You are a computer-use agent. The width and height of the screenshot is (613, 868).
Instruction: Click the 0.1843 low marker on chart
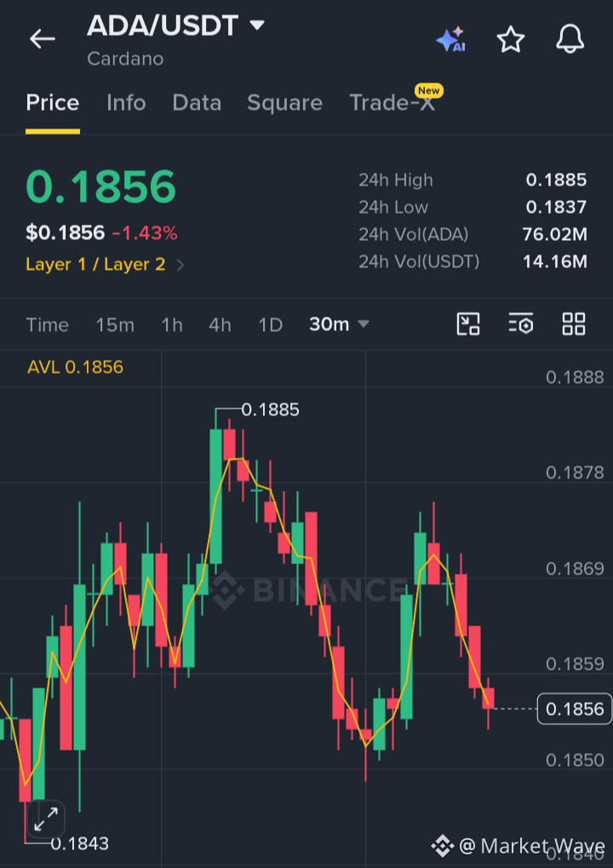pos(80,843)
